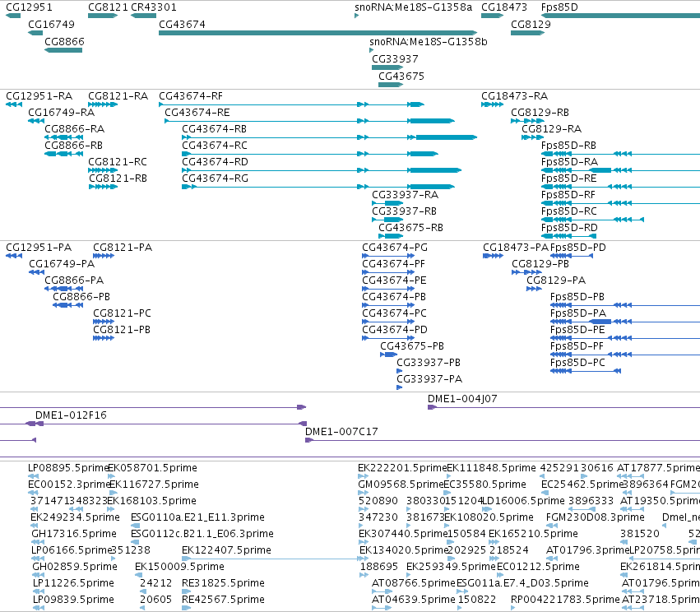
Task: Click the CG12951 gene label
Action: 29,7
